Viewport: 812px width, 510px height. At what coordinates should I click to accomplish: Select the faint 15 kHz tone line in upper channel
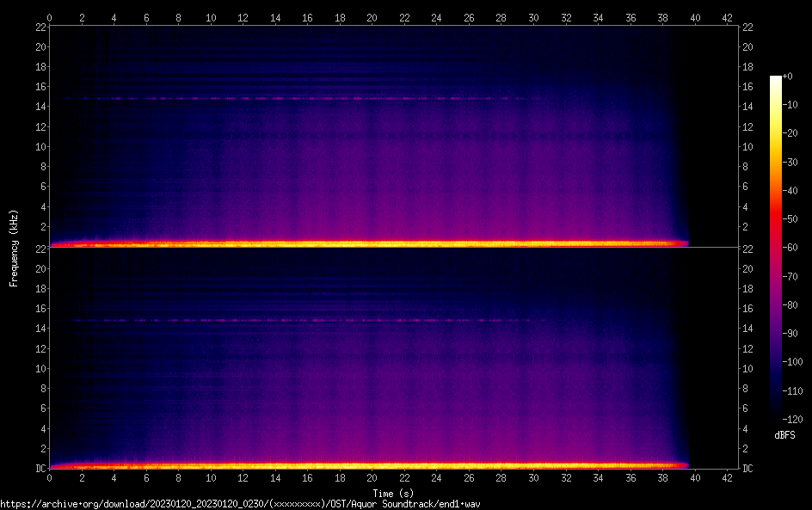(258, 99)
